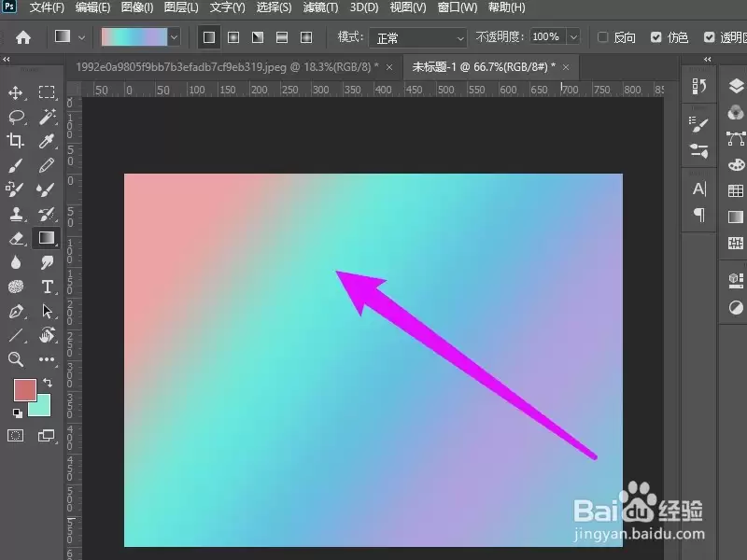Select the Path Selection arrow tool
This screenshot has width=747, height=560.
(x=47, y=311)
